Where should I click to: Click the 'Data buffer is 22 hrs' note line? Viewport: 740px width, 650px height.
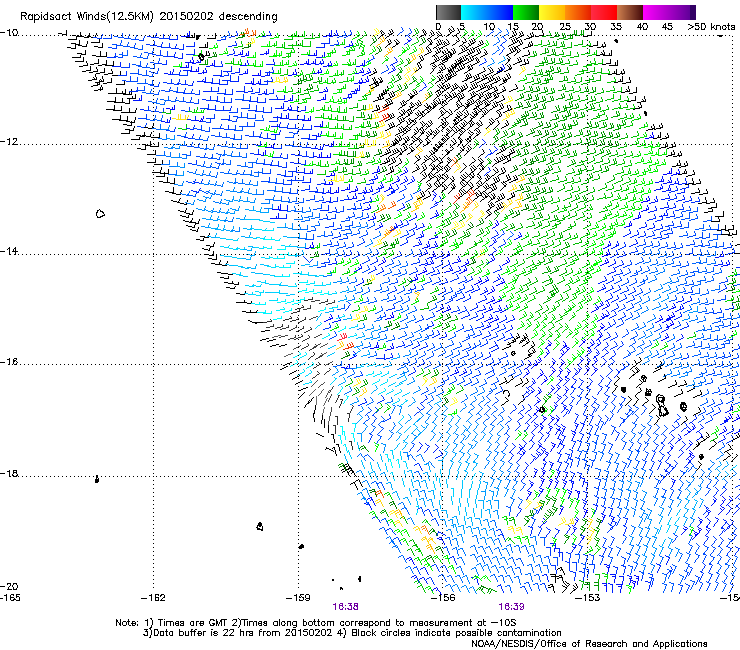[352, 633]
